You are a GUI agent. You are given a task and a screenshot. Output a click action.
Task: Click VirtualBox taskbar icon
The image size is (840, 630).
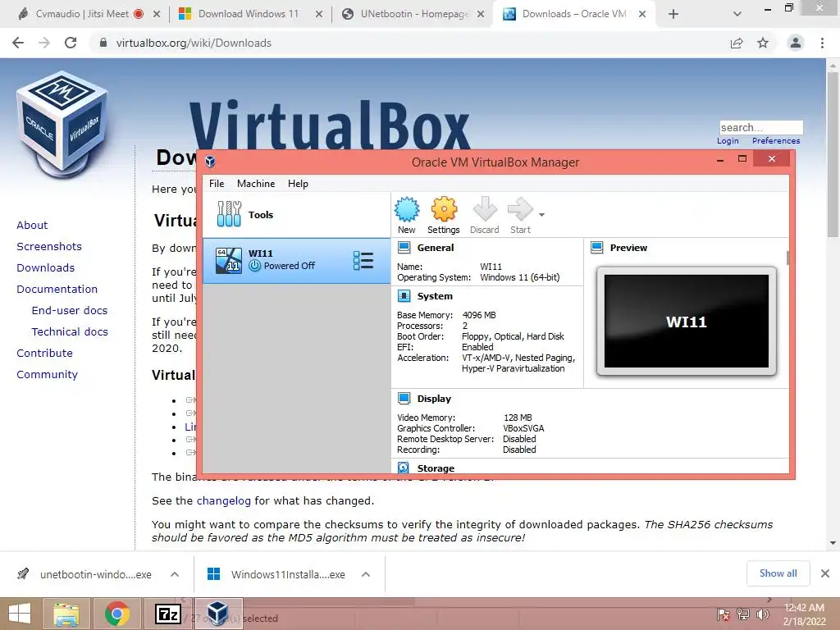pyautogui.click(x=218, y=614)
